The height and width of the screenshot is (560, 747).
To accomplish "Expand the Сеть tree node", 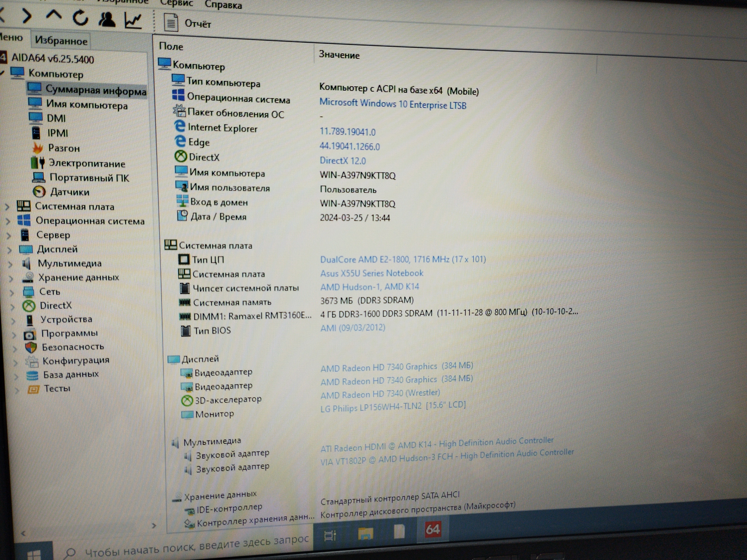I will click(12, 292).
